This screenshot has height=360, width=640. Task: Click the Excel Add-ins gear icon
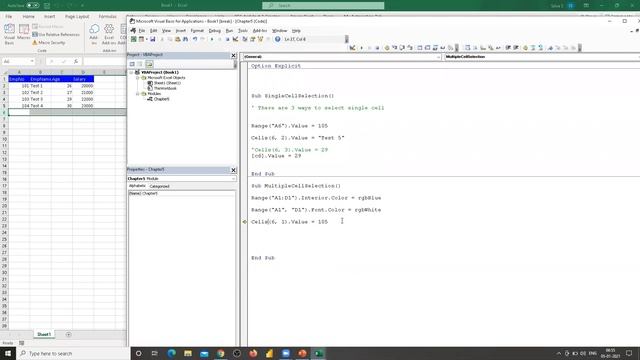coord(109,29)
